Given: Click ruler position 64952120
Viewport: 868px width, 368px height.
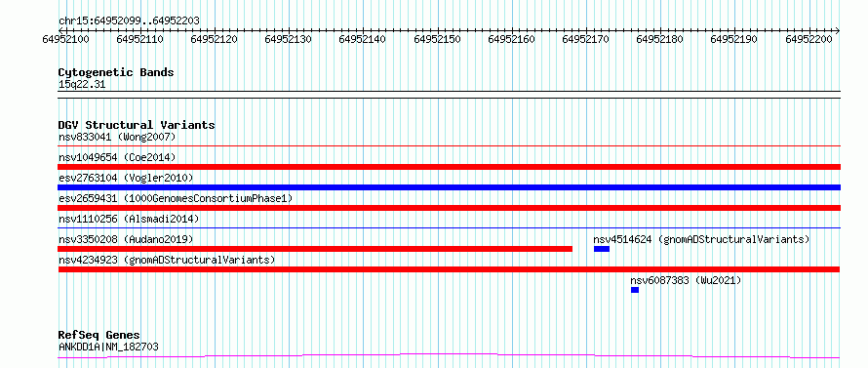Looking at the screenshot, I should click(x=215, y=39).
